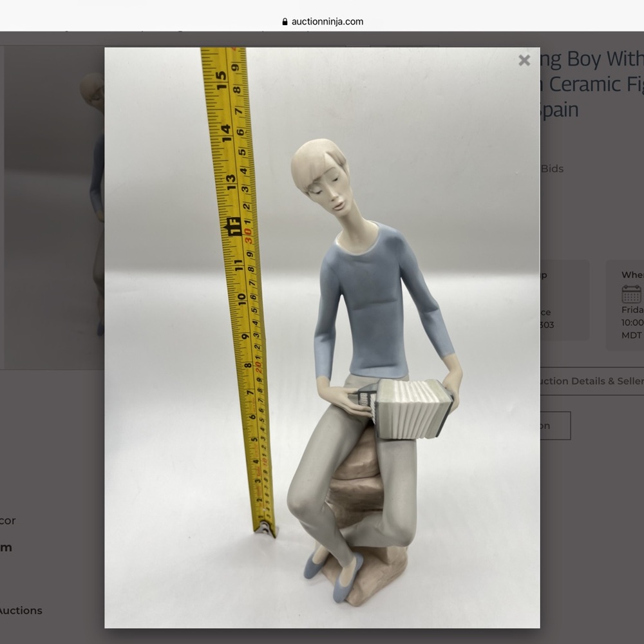Select the dimmed figurine thumbnail behind lightbox
The width and height of the screenshot is (644, 644).
54,207
